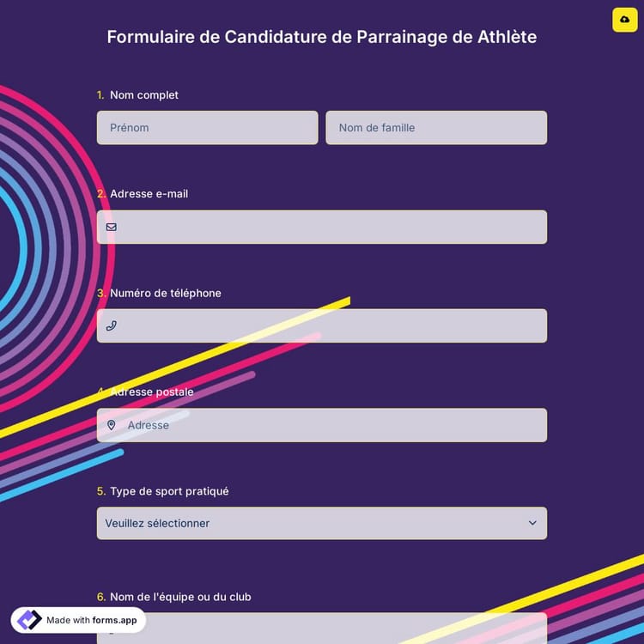Click the yellow cloud upload icon
644x644 pixels.
(x=624, y=20)
